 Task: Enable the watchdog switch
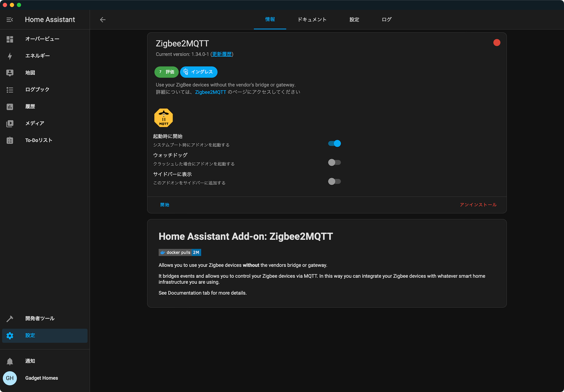pyautogui.click(x=335, y=162)
